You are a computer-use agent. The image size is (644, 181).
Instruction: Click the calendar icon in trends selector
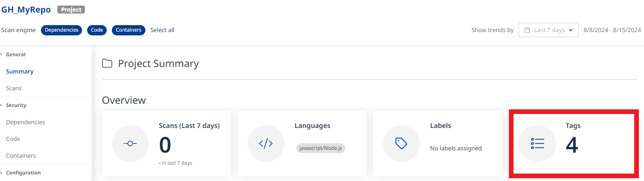528,30
